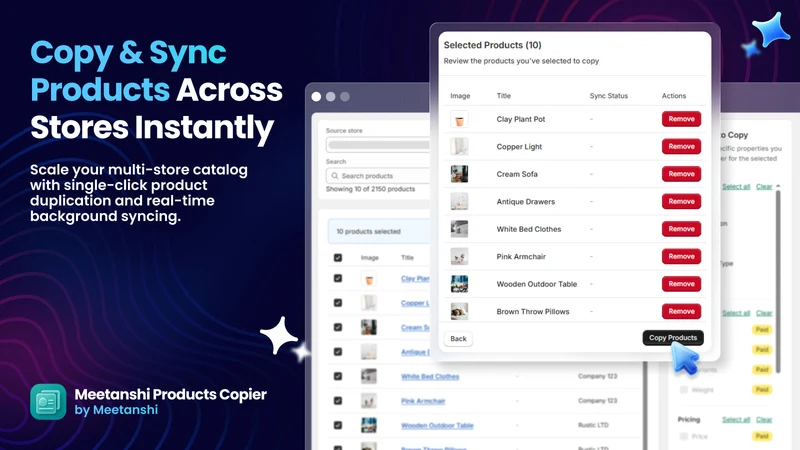The width and height of the screenshot is (800, 450).
Task: Click Paid badge next to Price
Action: tap(762, 436)
